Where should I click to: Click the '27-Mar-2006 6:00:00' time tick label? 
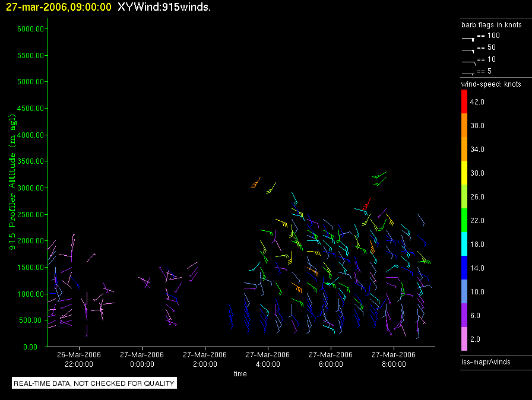(331, 359)
